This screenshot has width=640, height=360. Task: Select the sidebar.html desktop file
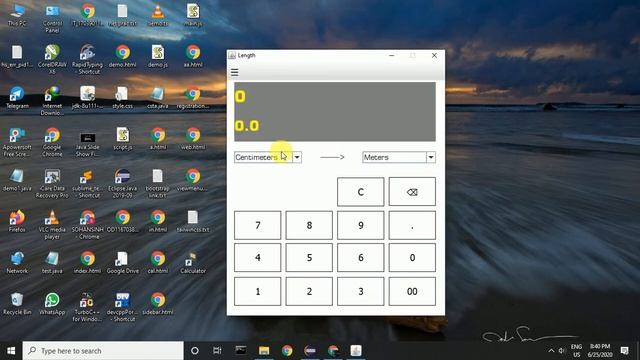coord(158,304)
